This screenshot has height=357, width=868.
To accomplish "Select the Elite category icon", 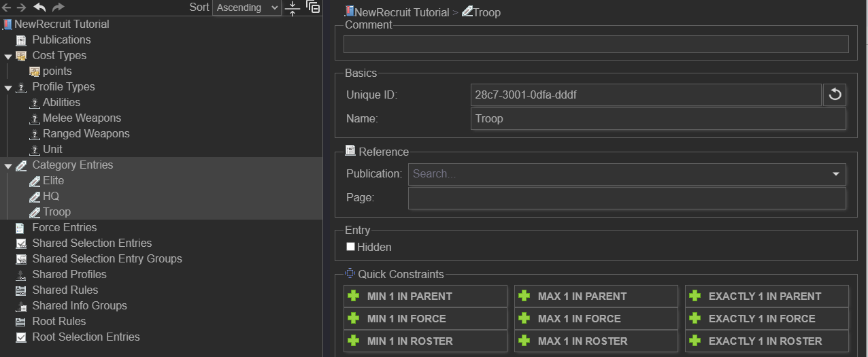I will [x=35, y=181].
